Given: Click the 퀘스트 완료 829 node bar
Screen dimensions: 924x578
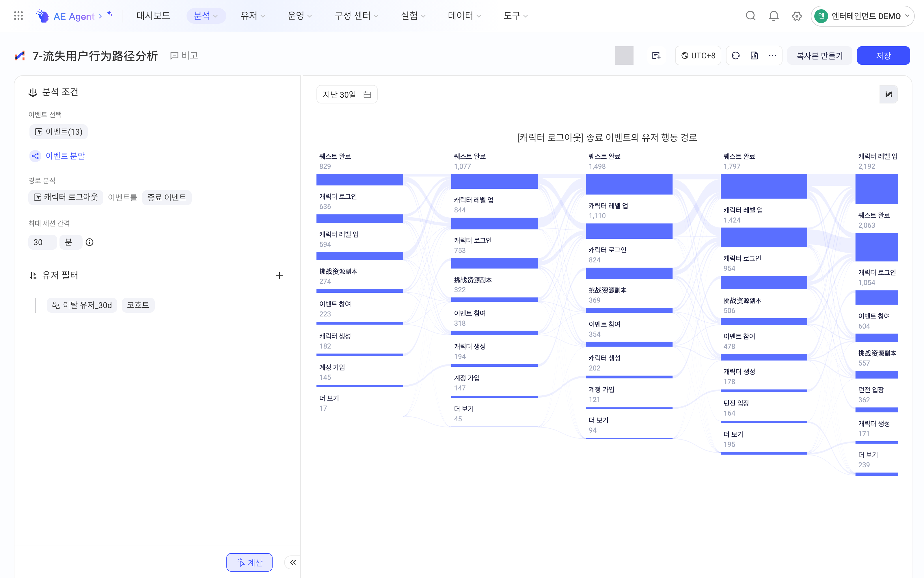Looking at the screenshot, I should click(360, 180).
